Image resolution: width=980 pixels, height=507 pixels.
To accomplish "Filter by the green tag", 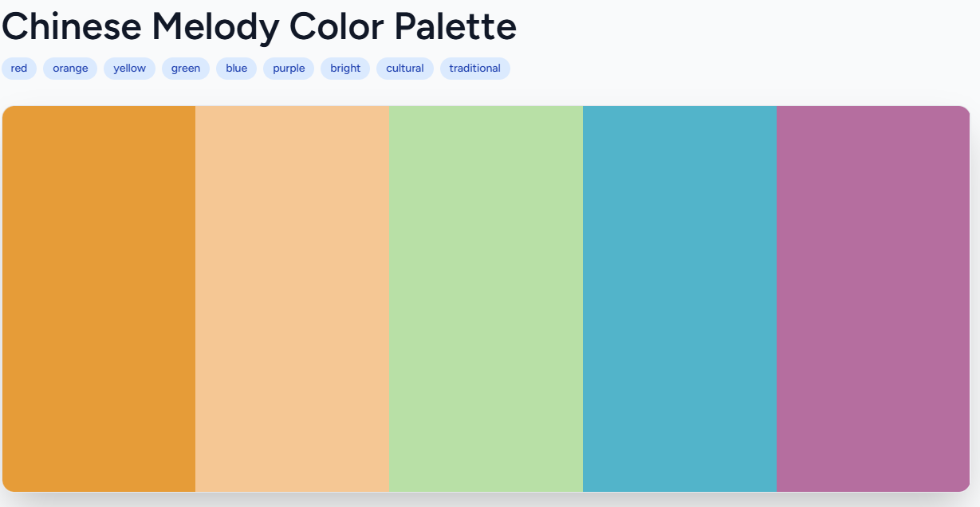I will (x=186, y=69).
